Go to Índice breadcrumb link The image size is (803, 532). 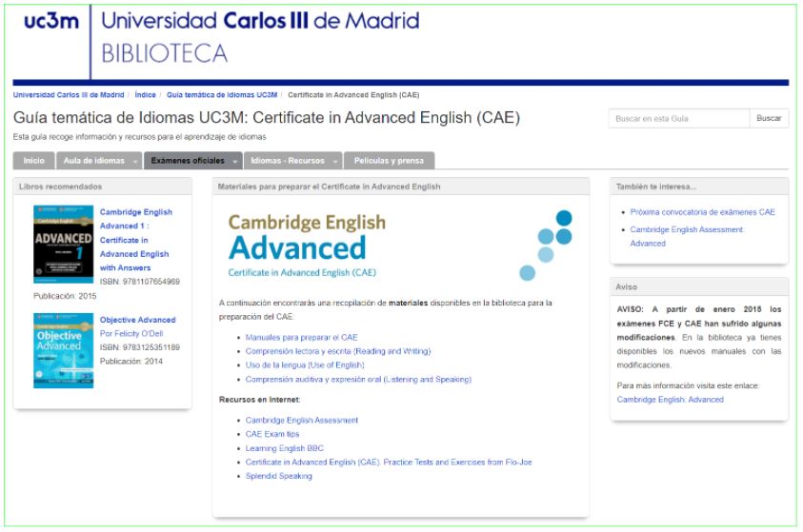146,95
